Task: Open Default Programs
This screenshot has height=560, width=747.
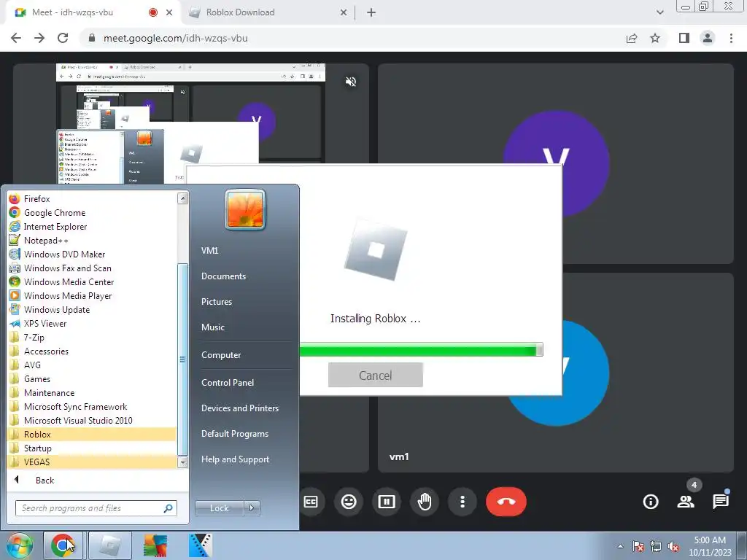Action: click(x=234, y=434)
